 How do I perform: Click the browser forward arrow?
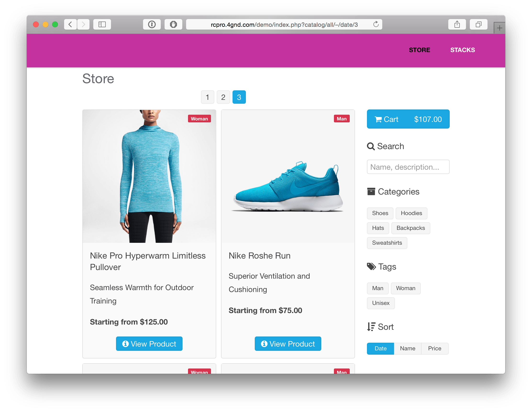coord(83,24)
